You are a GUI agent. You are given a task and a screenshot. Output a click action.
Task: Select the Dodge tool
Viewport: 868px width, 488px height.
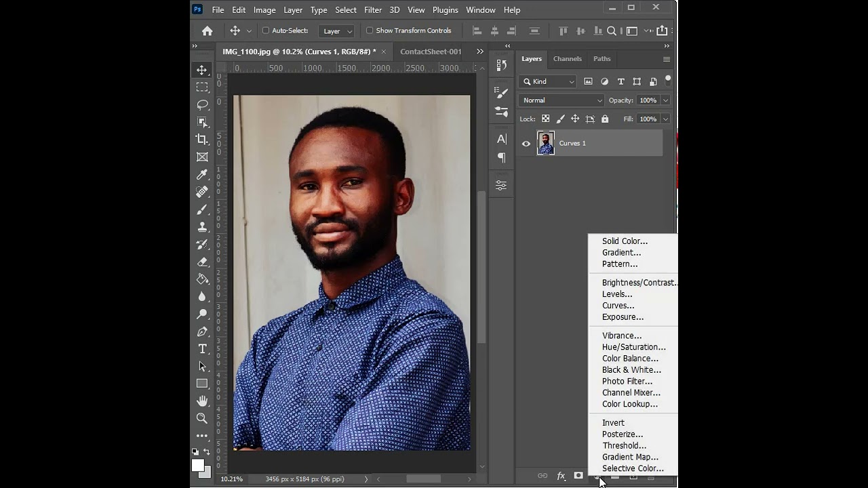point(202,314)
